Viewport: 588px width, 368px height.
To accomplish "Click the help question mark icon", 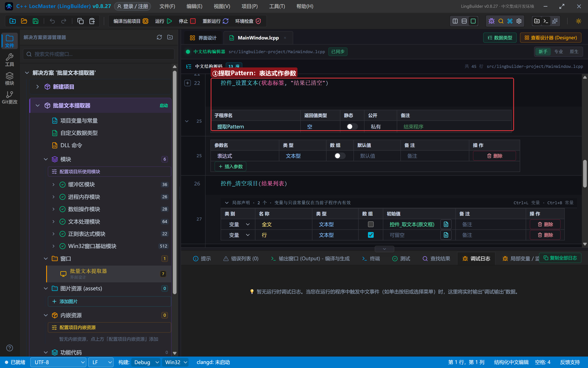I will [9, 348].
